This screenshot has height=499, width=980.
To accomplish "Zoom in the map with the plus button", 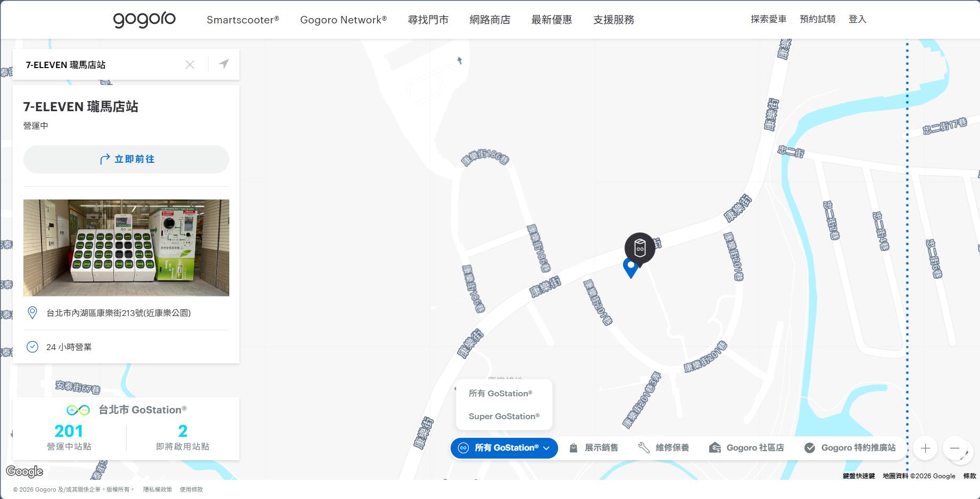I will pos(925,448).
